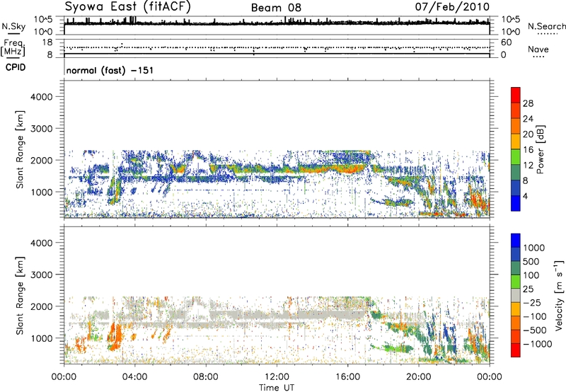The width and height of the screenshot is (566, 392).
Task: Click the "20" label on power colorbar
Action: coord(528,134)
